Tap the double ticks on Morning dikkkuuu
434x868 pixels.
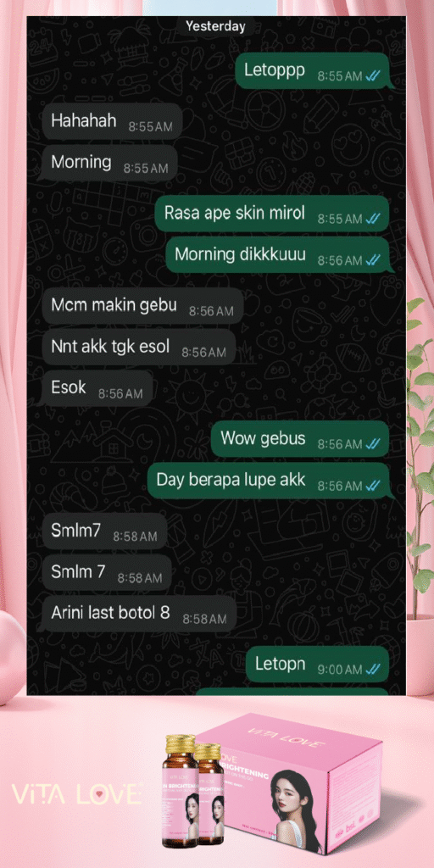(x=373, y=260)
